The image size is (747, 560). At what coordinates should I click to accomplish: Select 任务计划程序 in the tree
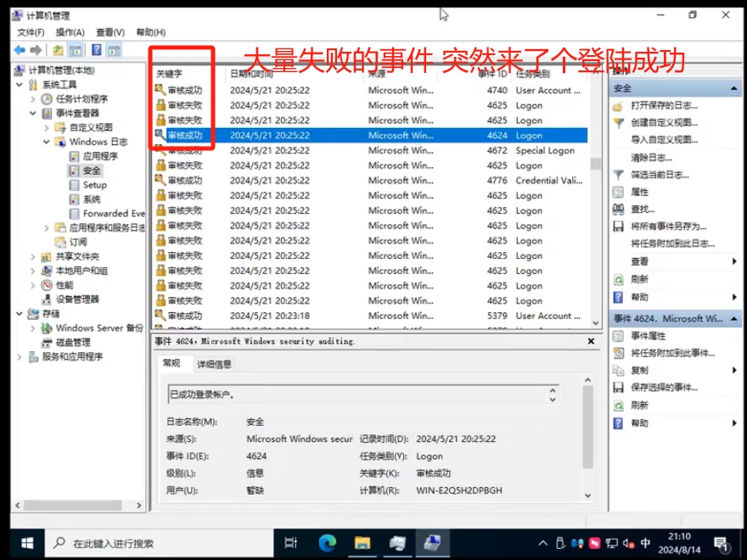(82, 99)
